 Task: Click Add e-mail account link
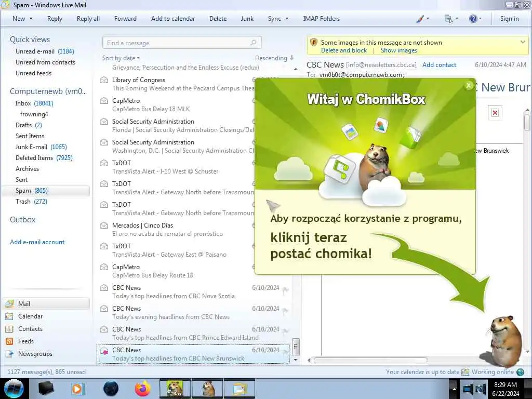[37, 242]
